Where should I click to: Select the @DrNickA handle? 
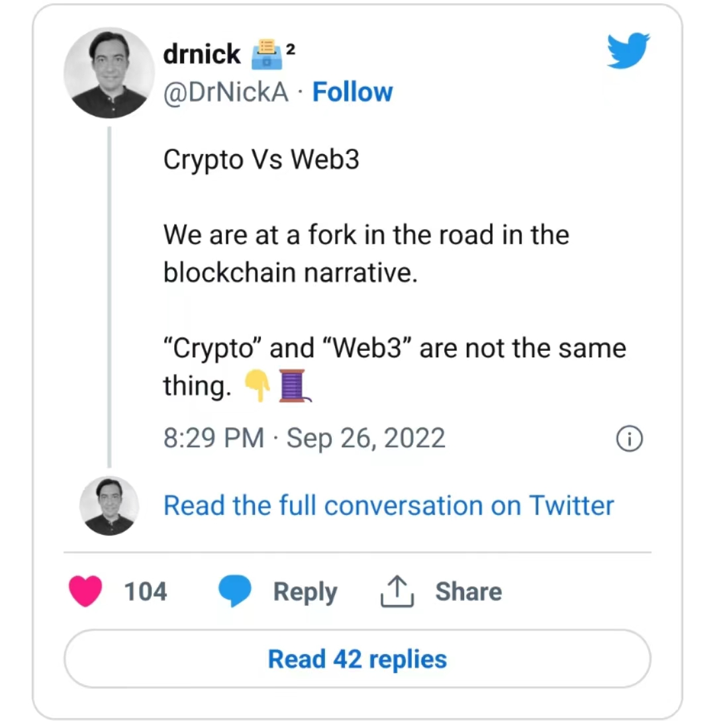(225, 92)
